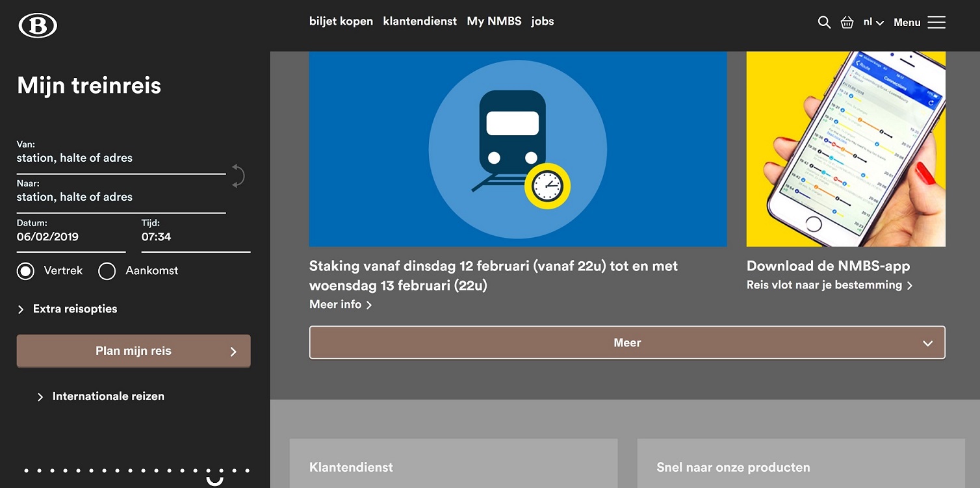
Task: Expand the Meer section bar
Action: [x=627, y=342]
